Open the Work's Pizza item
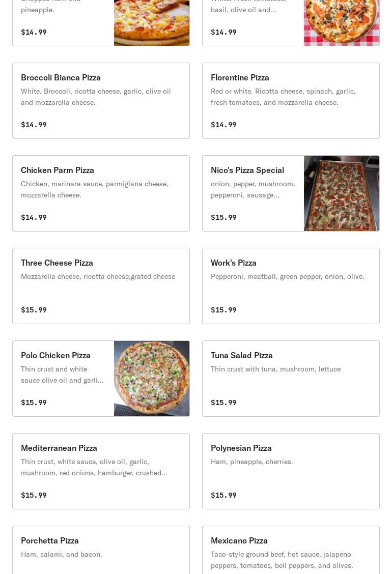The width and height of the screenshot is (392, 574). click(x=291, y=286)
